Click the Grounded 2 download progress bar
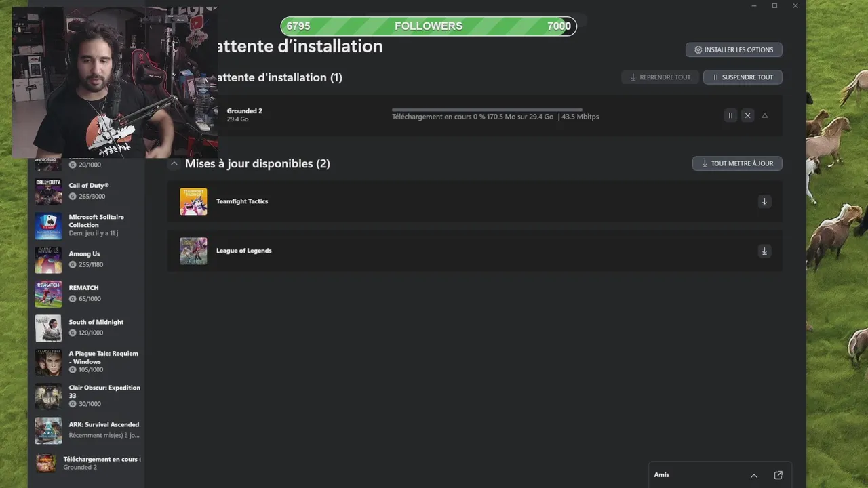Image resolution: width=868 pixels, height=488 pixels. [487, 109]
